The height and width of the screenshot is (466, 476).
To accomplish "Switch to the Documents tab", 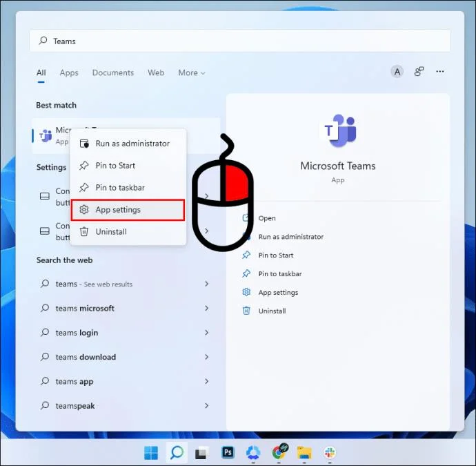I will 113,72.
